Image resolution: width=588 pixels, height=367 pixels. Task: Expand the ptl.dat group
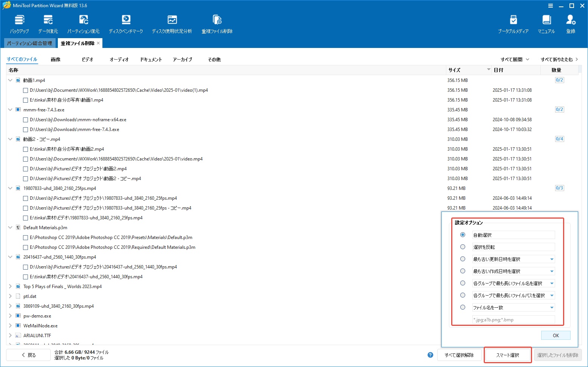pos(10,296)
